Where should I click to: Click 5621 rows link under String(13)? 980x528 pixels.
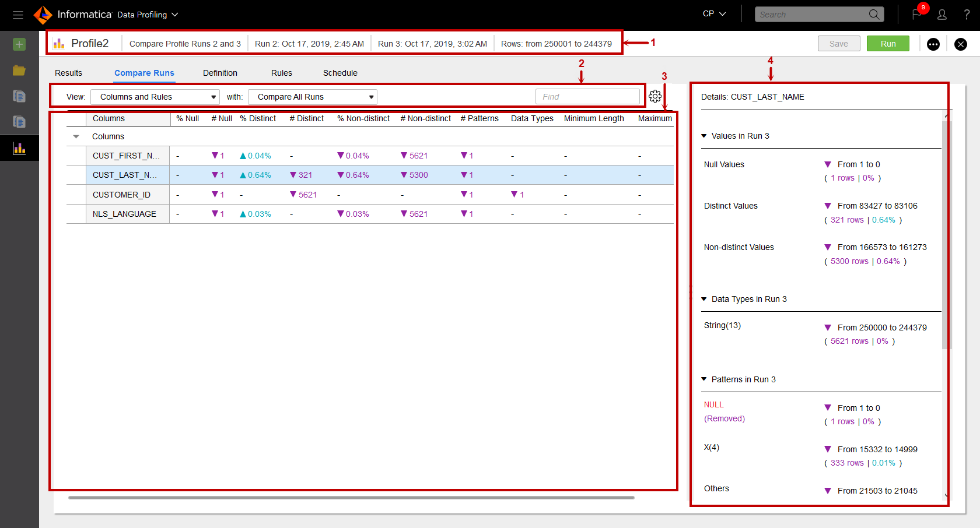click(849, 342)
